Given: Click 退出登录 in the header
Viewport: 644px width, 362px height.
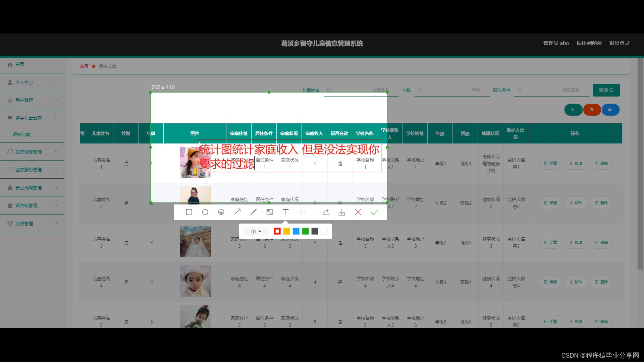Looking at the screenshot, I should pyautogui.click(x=619, y=43).
